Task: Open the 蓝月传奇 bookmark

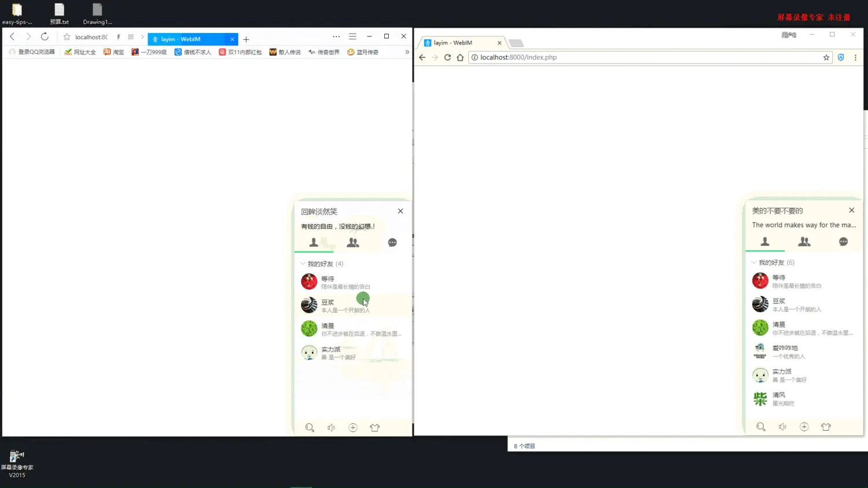Action: click(363, 52)
